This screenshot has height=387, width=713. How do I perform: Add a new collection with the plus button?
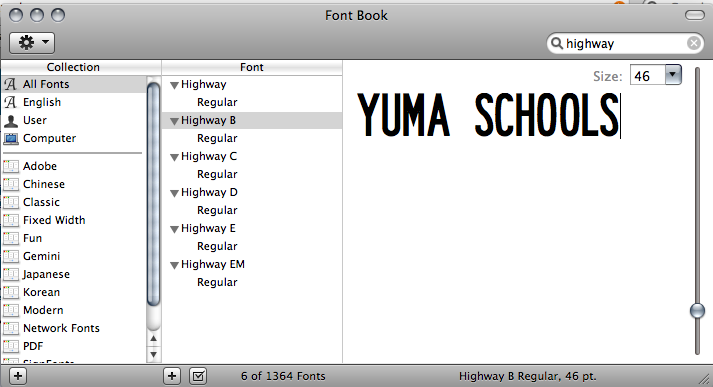(18, 376)
